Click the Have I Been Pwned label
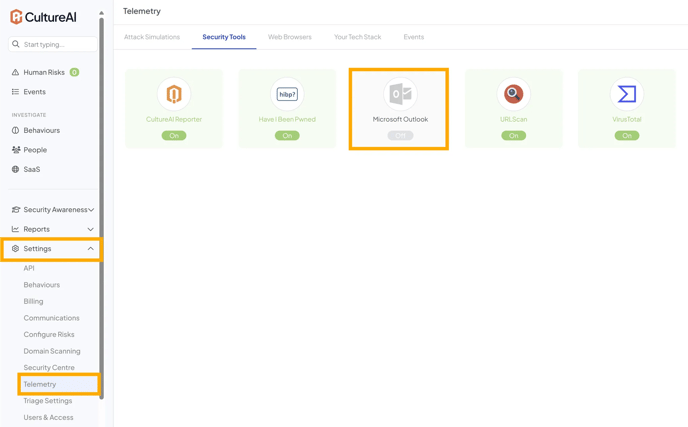 [x=287, y=119]
